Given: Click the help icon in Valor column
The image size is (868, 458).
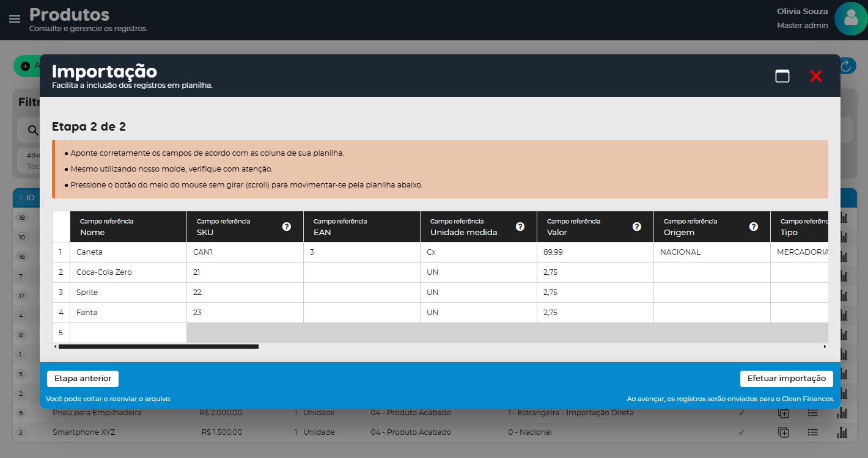Looking at the screenshot, I should [637, 227].
